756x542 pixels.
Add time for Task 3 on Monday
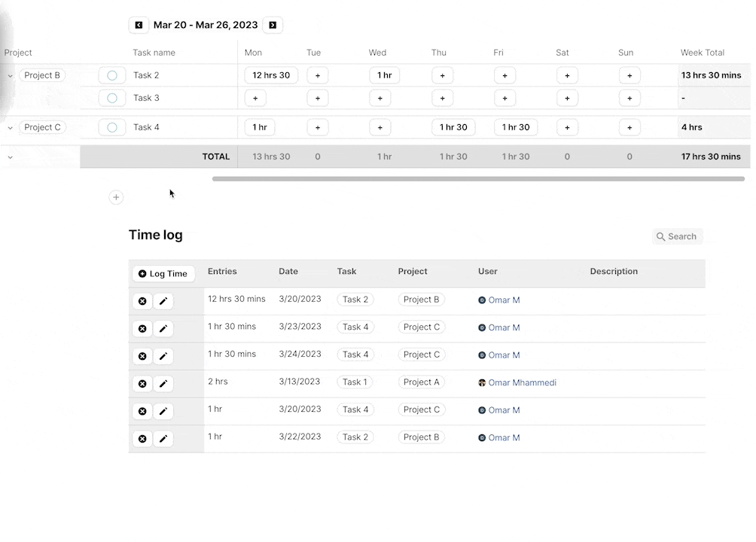coord(255,99)
